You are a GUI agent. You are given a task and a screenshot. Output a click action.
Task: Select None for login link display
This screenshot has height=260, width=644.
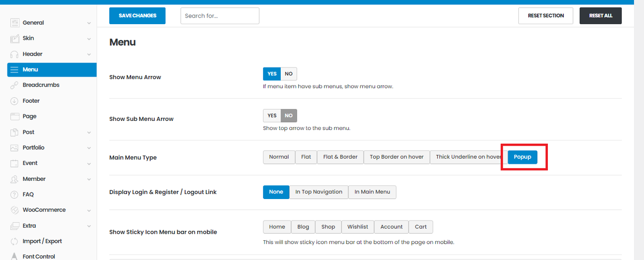tap(276, 192)
